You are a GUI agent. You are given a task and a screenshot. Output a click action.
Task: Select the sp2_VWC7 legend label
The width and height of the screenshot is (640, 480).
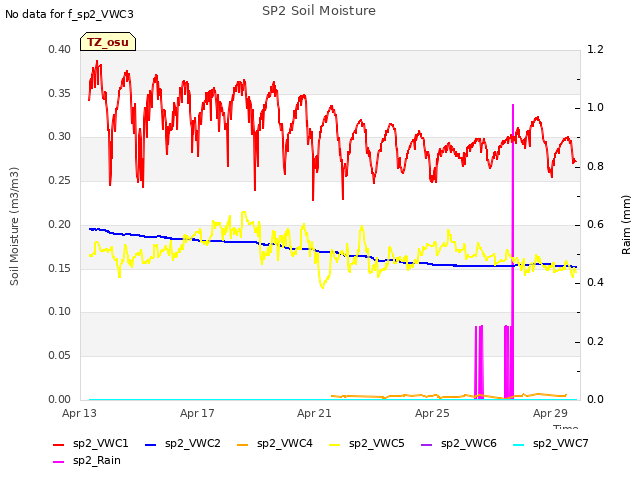[x=560, y=444]
